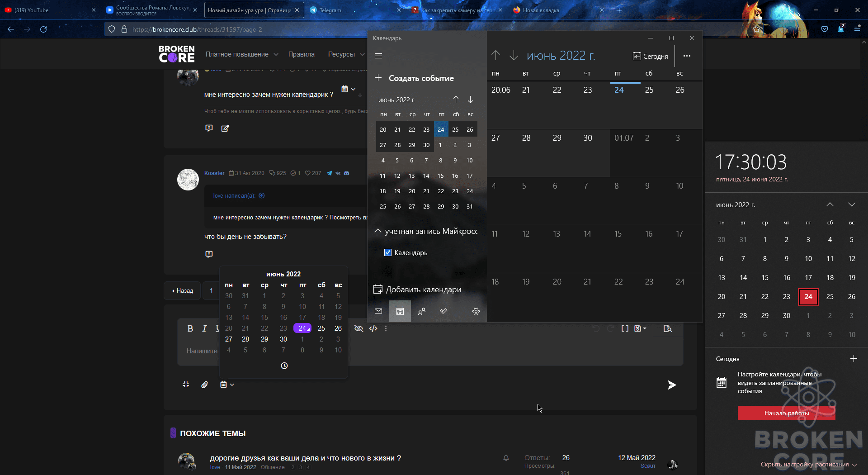Insert code with the code tag icon
Image resolution: width=868 pixels, height=475 pixels.
pos(373,328)
